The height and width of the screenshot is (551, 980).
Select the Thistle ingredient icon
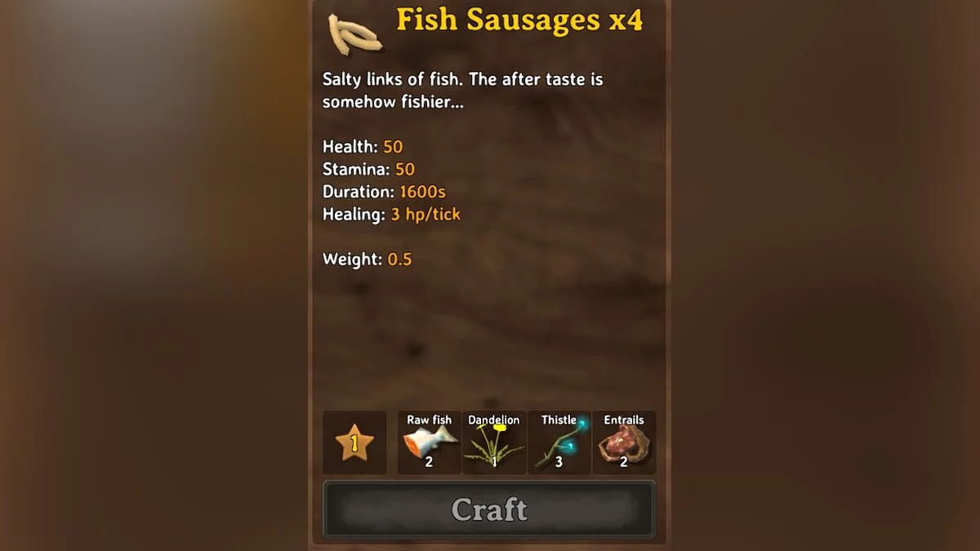[x=559, y=442]
